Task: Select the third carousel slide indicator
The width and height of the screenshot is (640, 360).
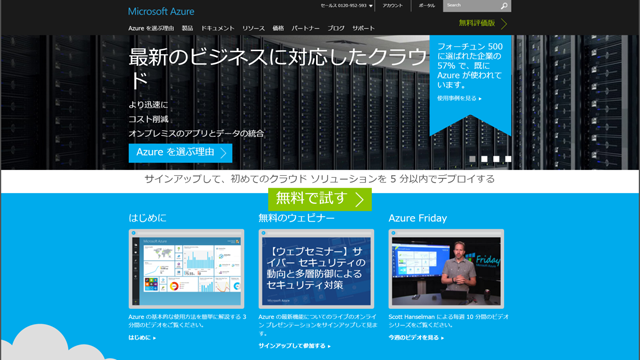Action: 496,159
